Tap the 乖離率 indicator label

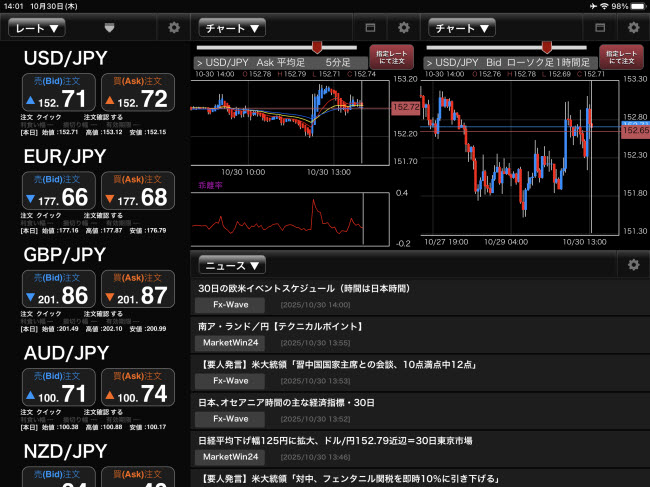pyautogui.click(x=210, y=186)
